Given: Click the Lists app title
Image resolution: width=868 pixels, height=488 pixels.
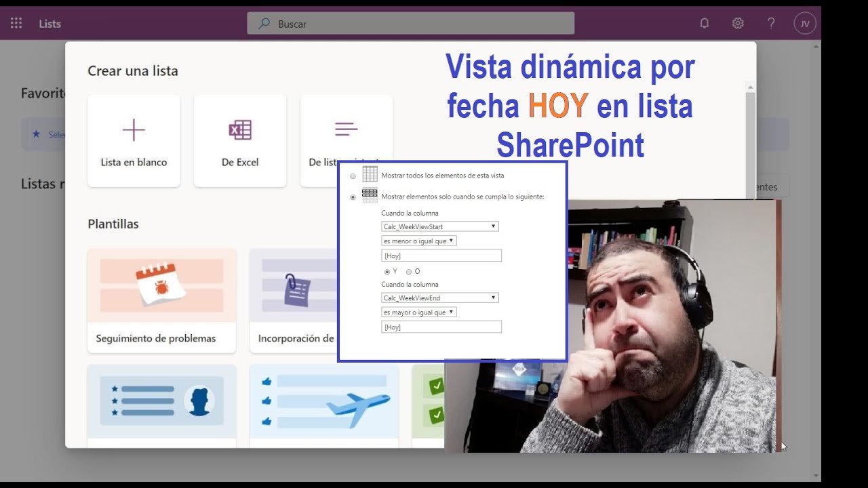Looking at the screenshot, I should click(50, 23).
